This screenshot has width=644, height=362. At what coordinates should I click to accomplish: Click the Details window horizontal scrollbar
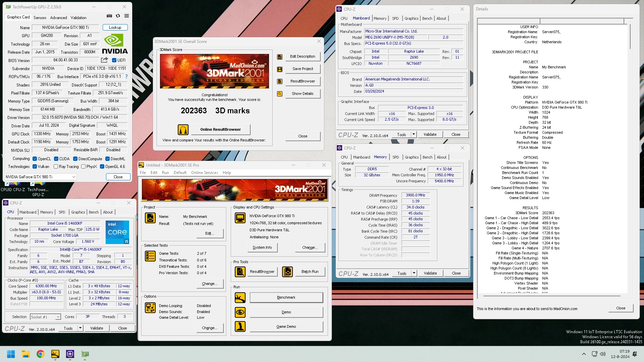pos(552,296)
